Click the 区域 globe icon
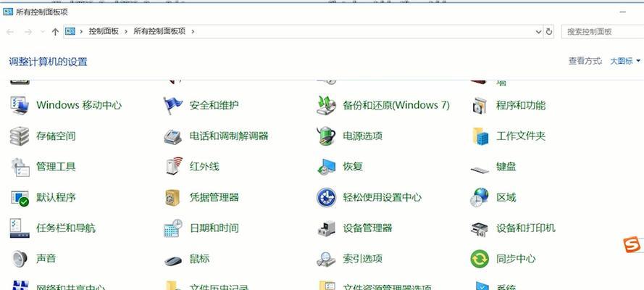The image size is (644, 290). [480, 198]
